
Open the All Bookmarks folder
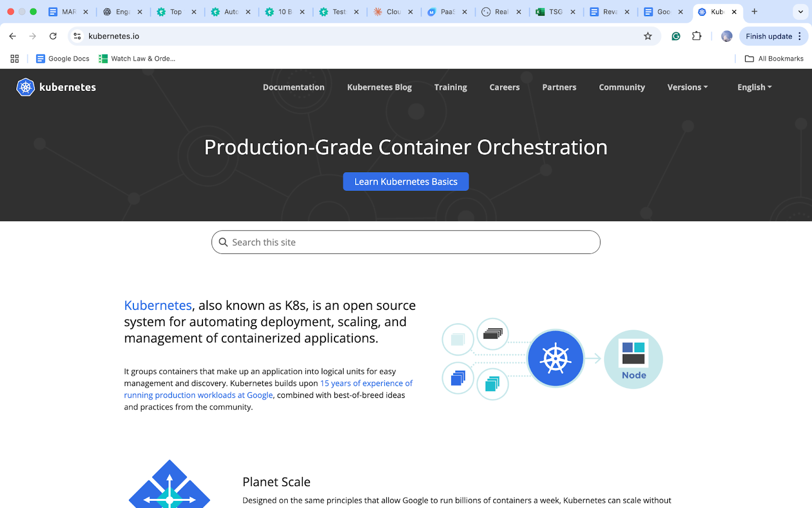[x=774, y=58]
